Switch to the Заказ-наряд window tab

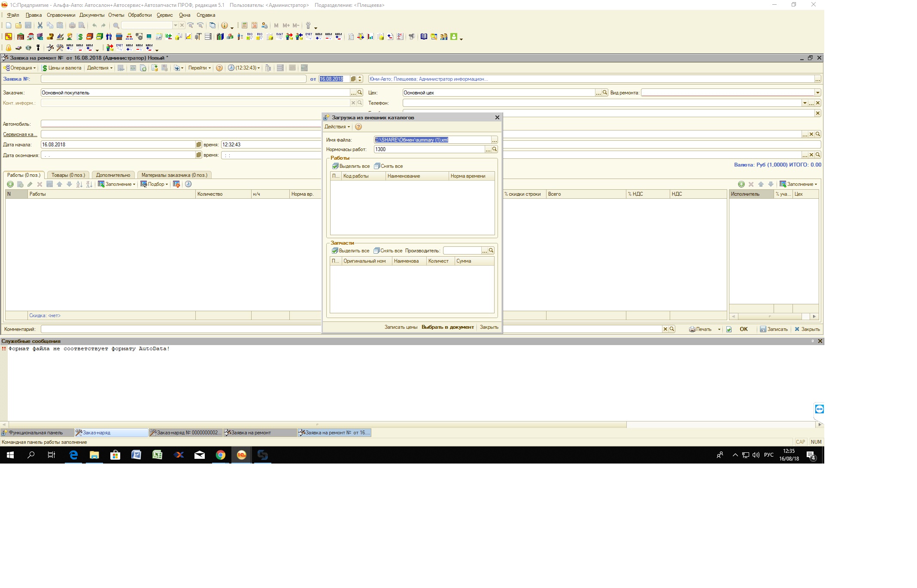(x=111, y=433)
